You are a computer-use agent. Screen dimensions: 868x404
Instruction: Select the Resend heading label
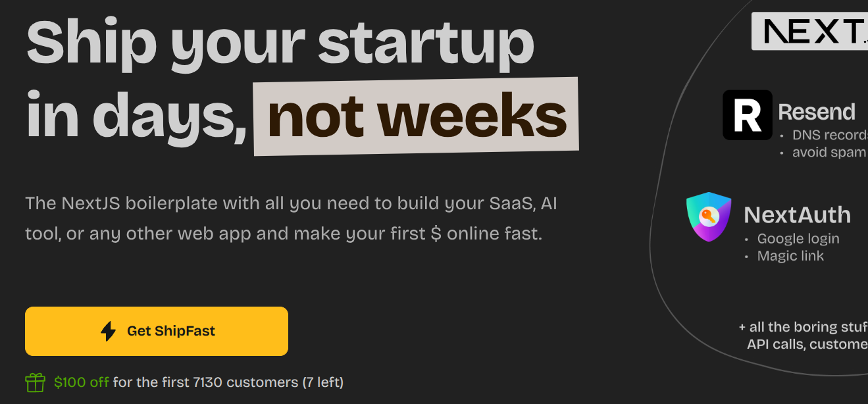817,112
